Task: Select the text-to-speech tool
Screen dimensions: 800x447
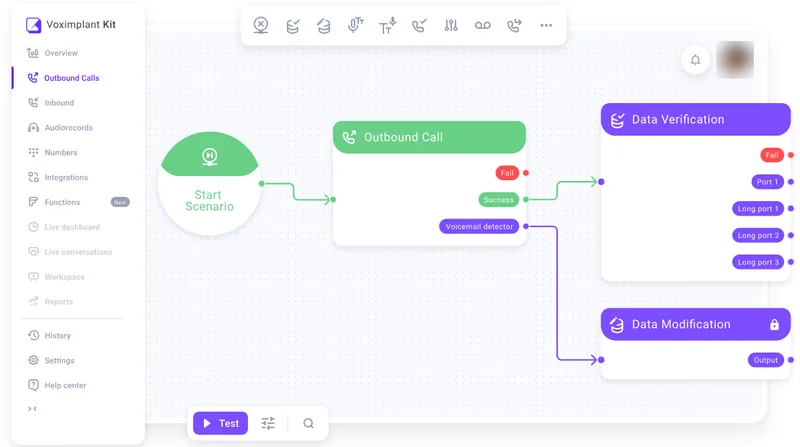Action: pos(387,26)
